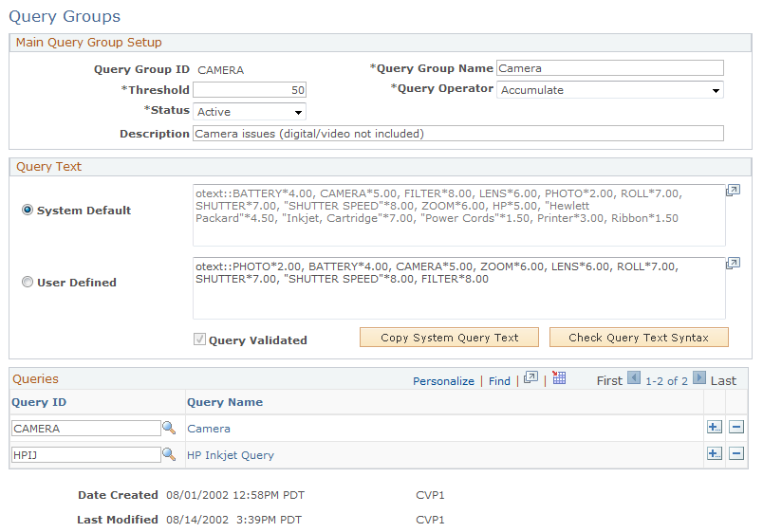
Task: Add a row after HP Inkjet Query
Action: click(715, 453)
